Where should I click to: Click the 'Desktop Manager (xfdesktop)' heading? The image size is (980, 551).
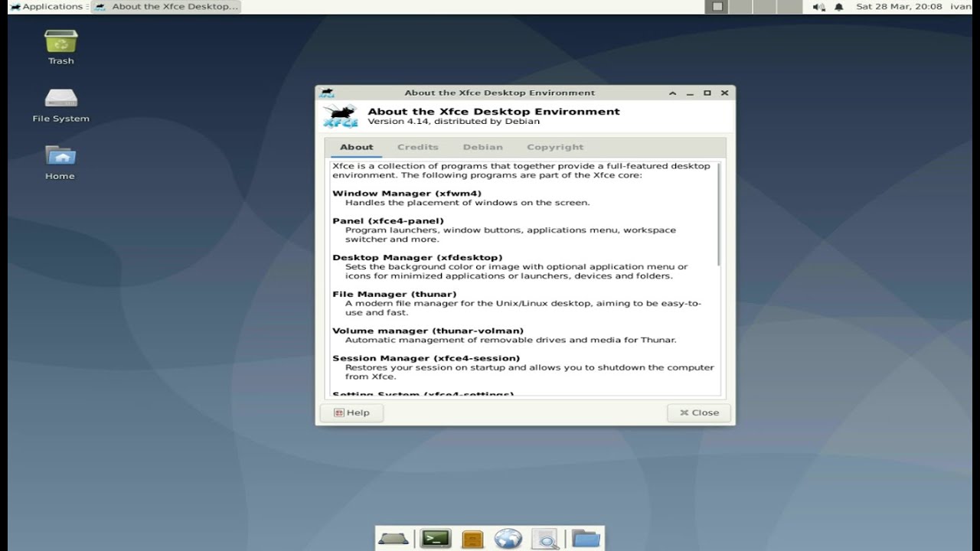click(417, 258)
